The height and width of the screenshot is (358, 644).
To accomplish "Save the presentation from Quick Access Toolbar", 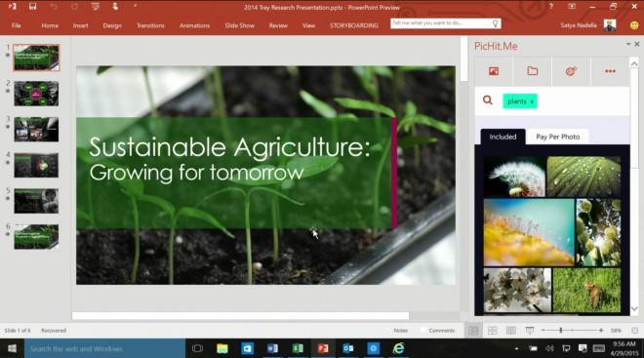I will pos(32,7).
